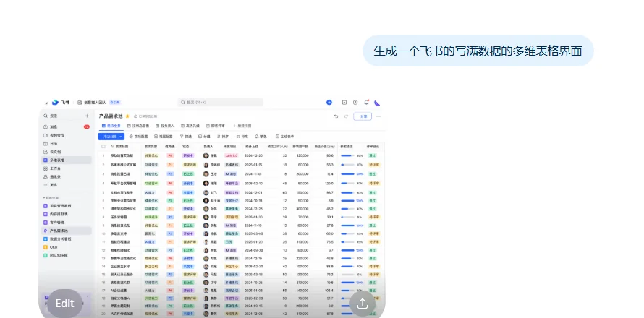
Task: Open 排序 sort in the toolbar
Action: pos(223,136)
